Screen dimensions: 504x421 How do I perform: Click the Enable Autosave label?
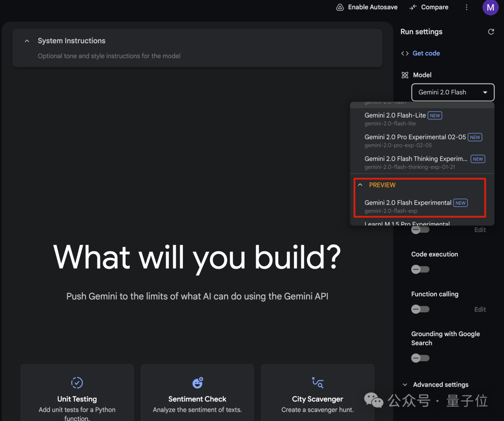pyautogui.click(x=373, y=7)
